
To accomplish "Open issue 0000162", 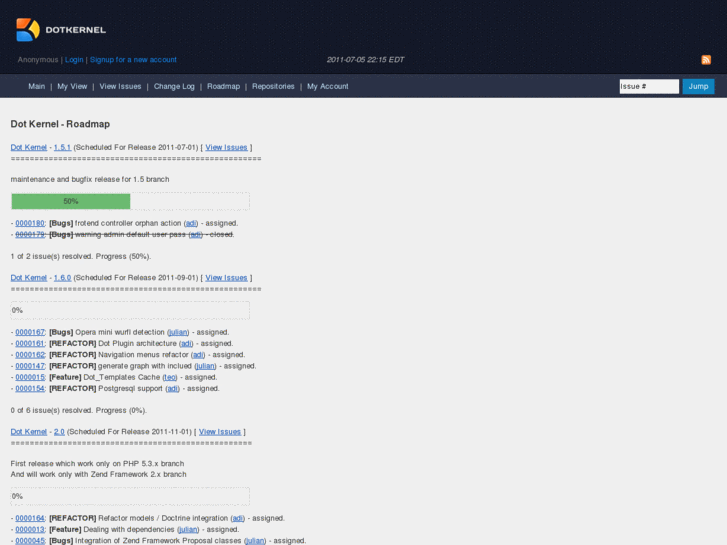I will pos(30,354).
